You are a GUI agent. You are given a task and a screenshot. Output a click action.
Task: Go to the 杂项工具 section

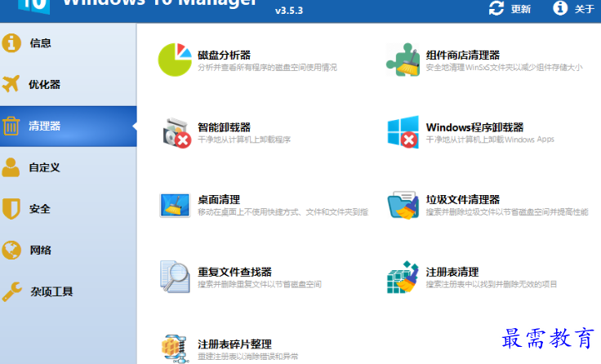coord(69,291)
